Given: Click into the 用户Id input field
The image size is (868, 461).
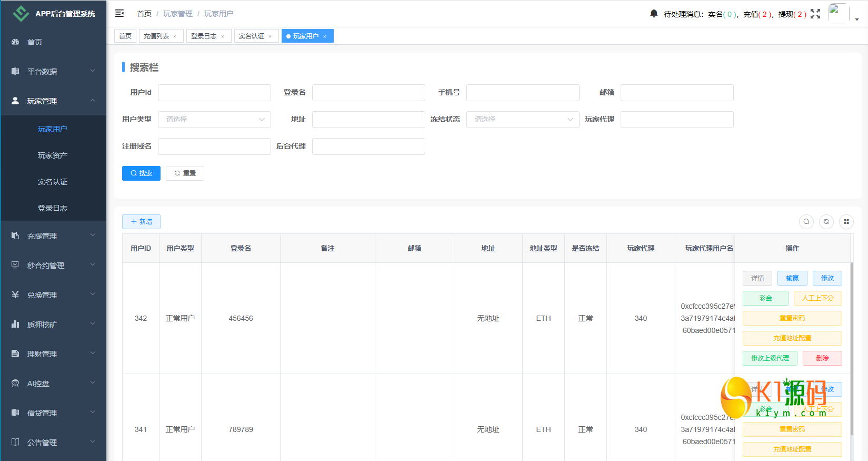Looking at the screenshot, I should click(214, 93).
